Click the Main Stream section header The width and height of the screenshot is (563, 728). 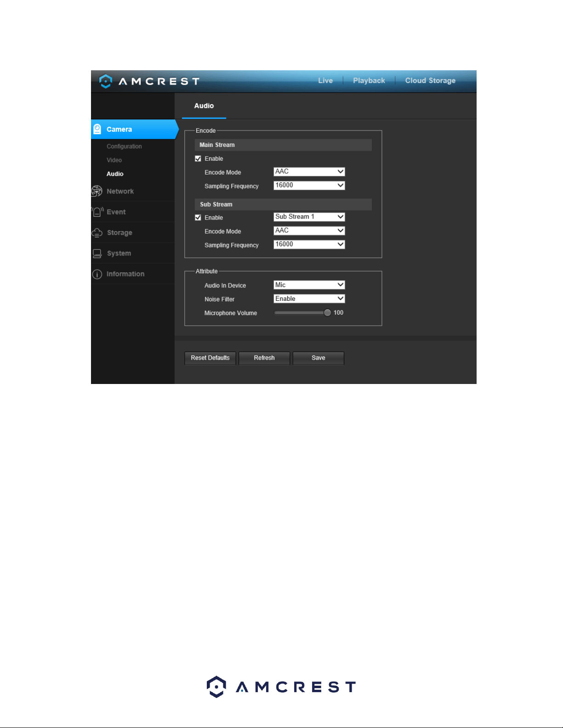point(283,145)
